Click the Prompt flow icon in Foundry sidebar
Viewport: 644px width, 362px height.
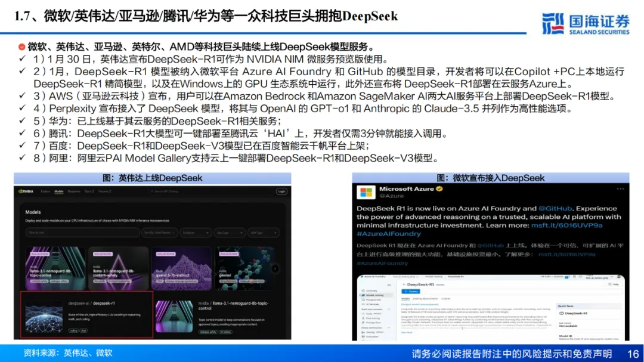click(363, 323)
